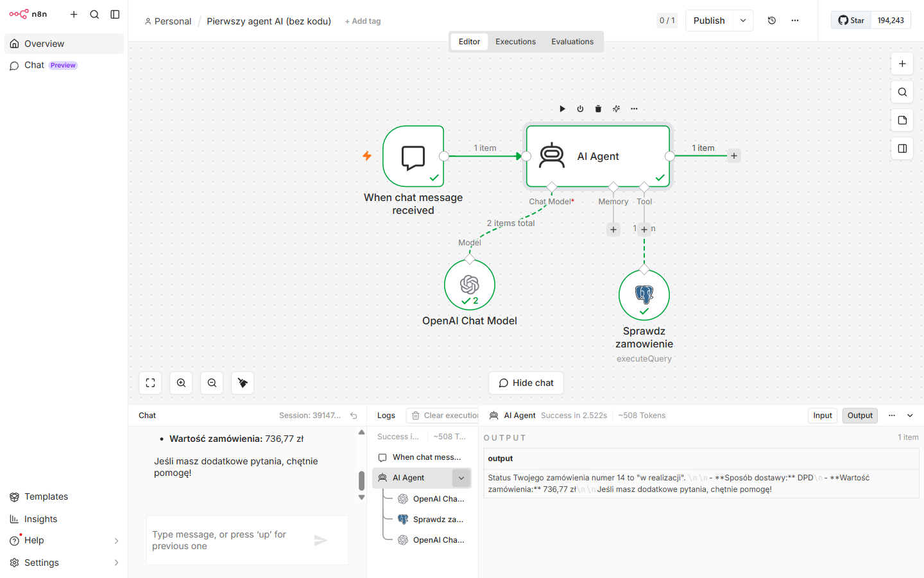Tidy up workflow nodes with broom icon
Screen dimensions: 924x578
(x=243, y=383)
